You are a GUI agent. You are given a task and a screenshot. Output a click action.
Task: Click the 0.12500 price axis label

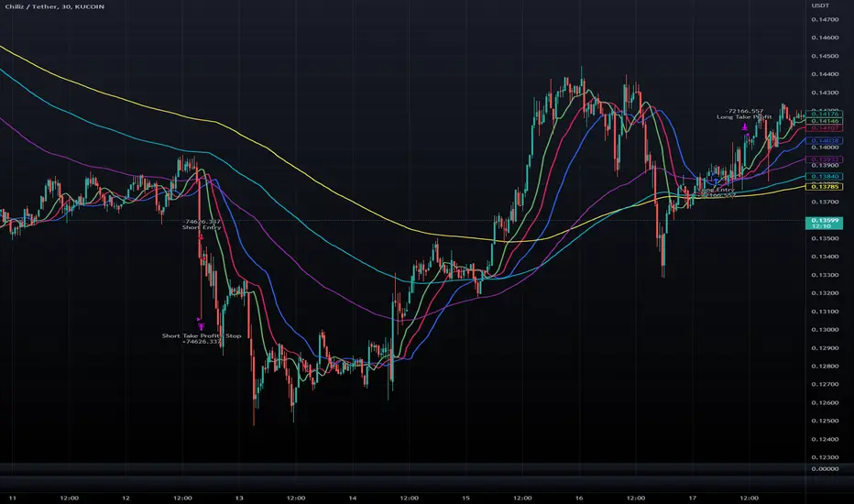[x=825, y=422]
